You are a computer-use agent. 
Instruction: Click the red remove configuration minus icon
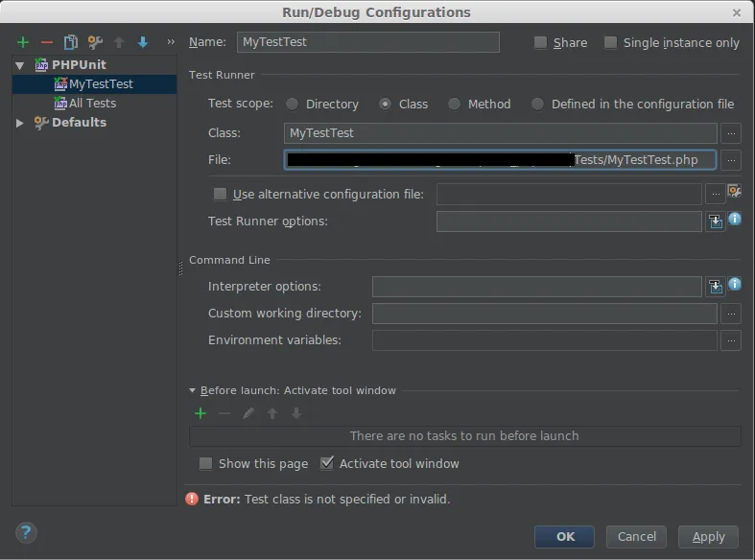[x=46, y=42]
